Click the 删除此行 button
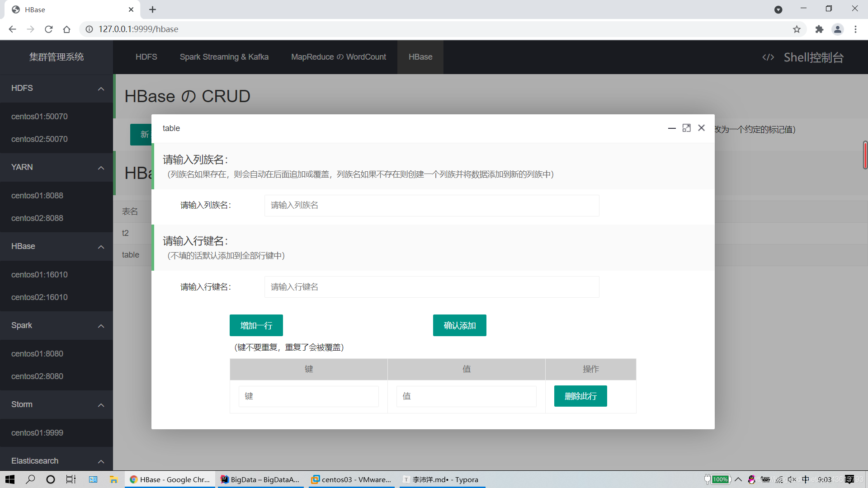Image resolution: width=868 pixels, height=488 pixels. (580, 396)
